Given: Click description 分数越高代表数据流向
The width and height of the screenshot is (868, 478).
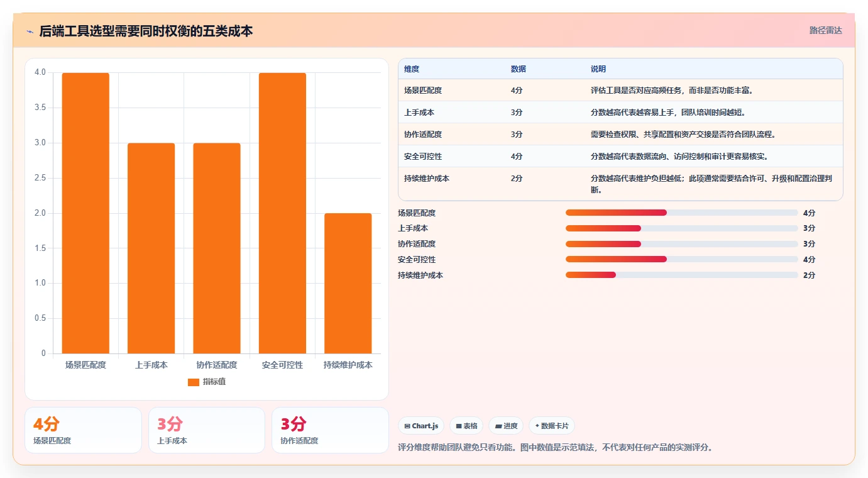Looking at the screenshot, I should point(679,157).
